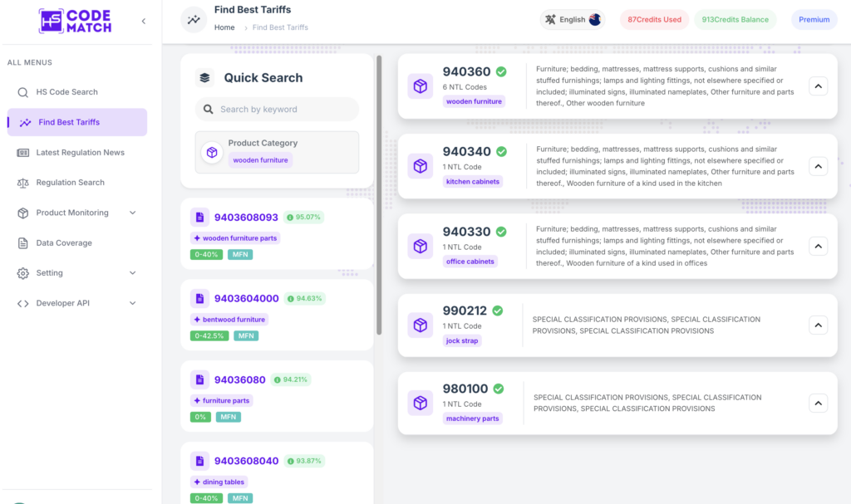Image resolution: width=851 pixels, height=504 pixels.
Task: Click the 940360 cube icon
Action: click(420, 86)
